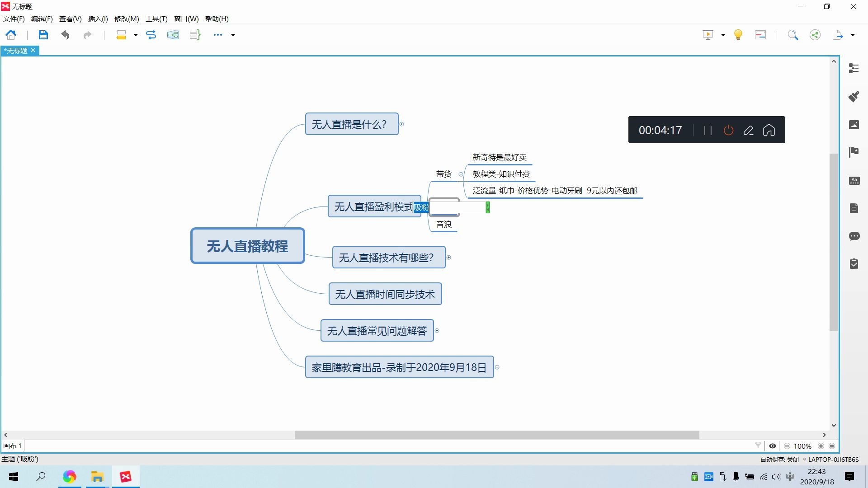Undo the last action
The image size is (868, 488).
66,35
